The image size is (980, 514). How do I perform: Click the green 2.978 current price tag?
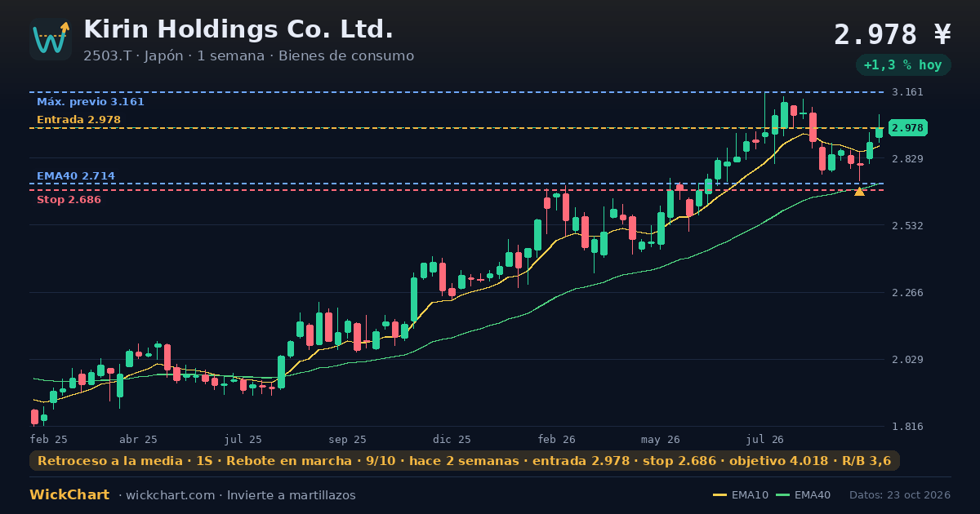tap(907, 128)
